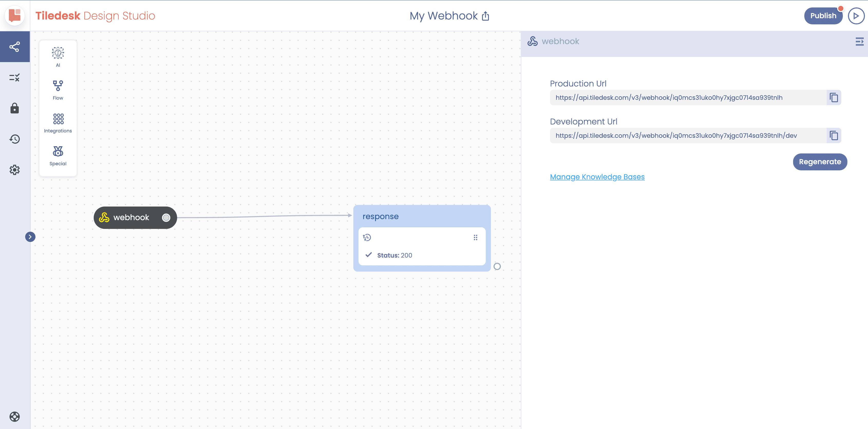Open the settings gear sidebar icon

point(15,170)
